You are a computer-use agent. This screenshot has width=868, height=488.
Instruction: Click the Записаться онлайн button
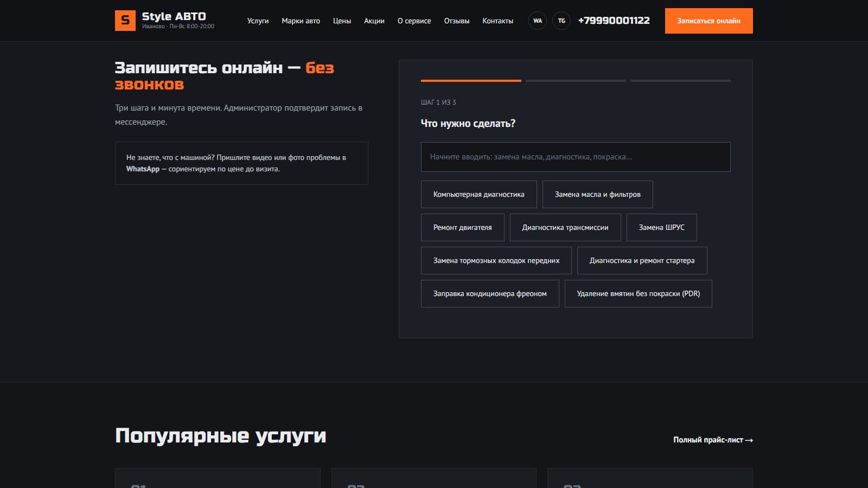(x=709, y=21)
